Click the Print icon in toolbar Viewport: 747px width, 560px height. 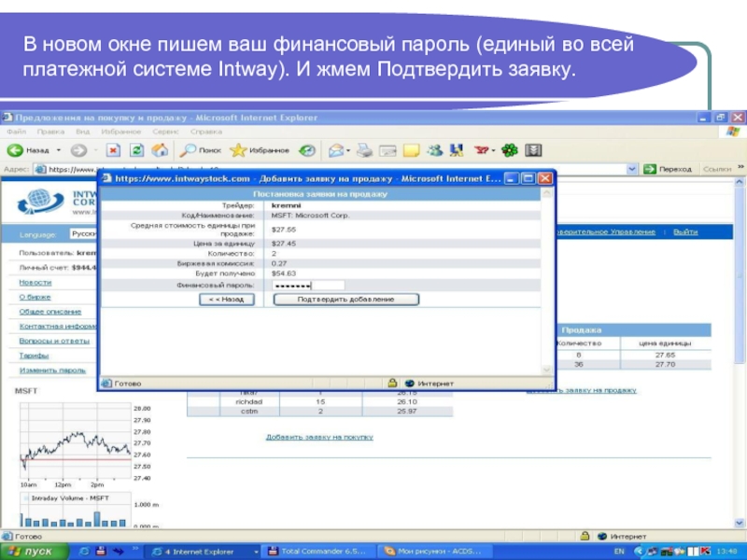click(364, 150)
